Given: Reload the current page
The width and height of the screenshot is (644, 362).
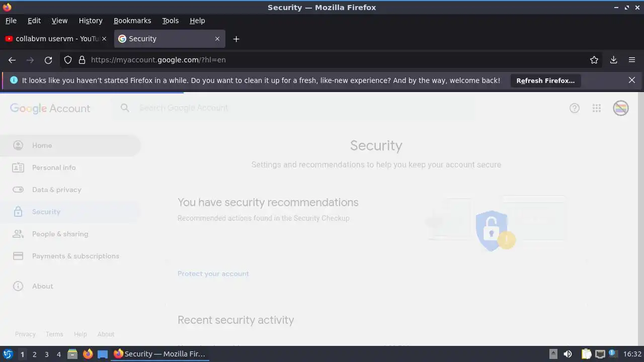Looking at the screenshot, I should click(48, 60).
